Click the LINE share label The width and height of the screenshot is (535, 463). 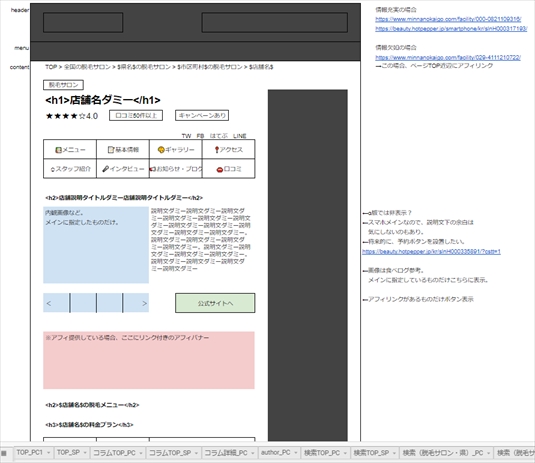pos(240,136)
